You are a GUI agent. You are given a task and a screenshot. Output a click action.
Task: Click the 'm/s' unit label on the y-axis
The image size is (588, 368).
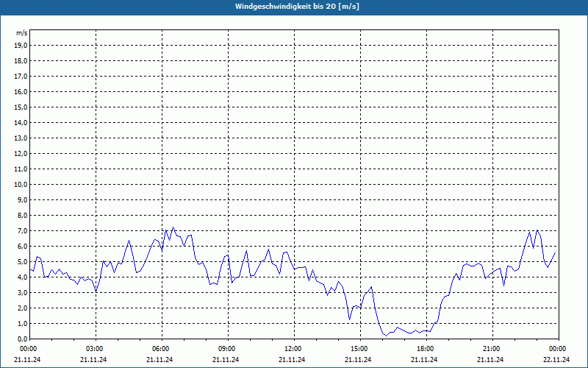pyautogui.click(x=21, y=33)
